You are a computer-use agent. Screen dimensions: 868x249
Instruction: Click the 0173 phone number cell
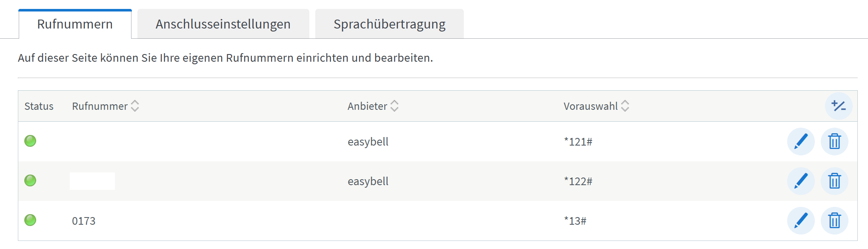pos(84,221)
